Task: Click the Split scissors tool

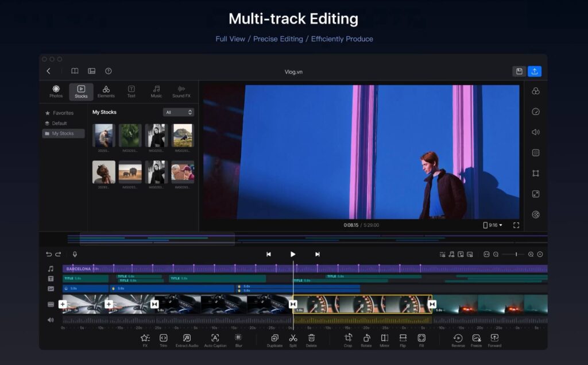Action: (x=293, y=338)
